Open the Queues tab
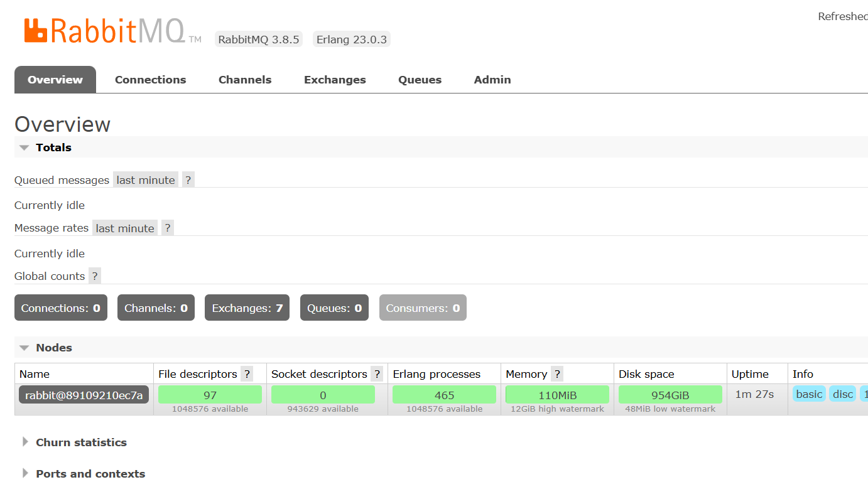Image resolution: width=868 pixels, height=487 pixels. [x=420, y=80]
